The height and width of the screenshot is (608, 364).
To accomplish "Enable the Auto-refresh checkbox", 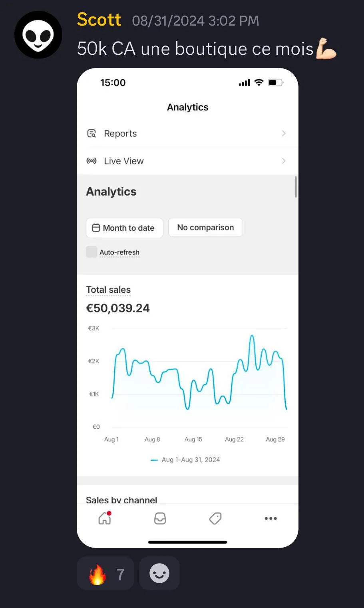I will pos(91,252).
